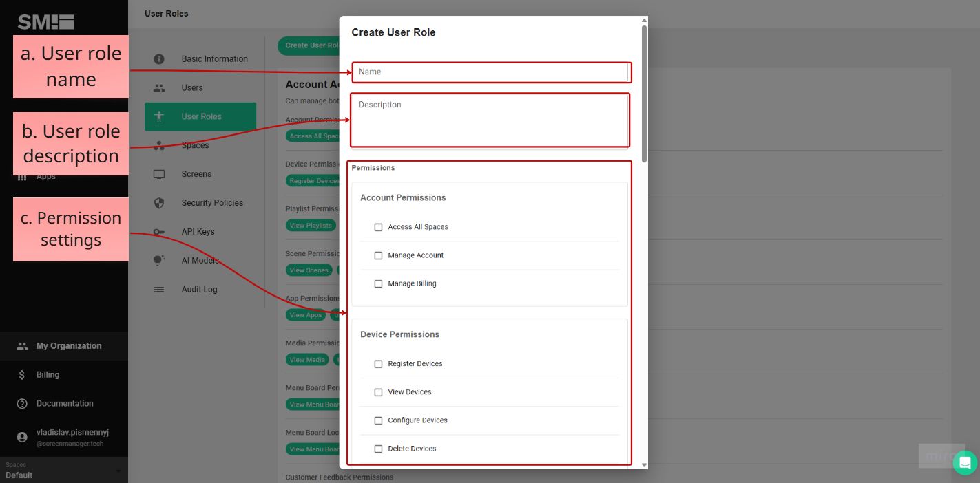Open the Documentation page
The image size is (980, 483).
point(64,403)
